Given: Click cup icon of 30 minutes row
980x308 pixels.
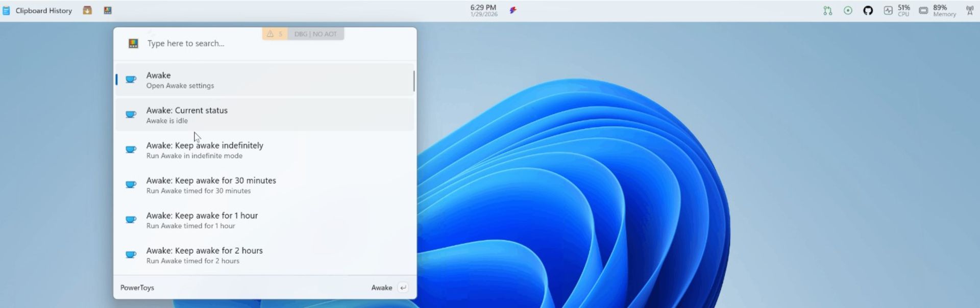Looking at the screenshot, I should tap(131, 185).
